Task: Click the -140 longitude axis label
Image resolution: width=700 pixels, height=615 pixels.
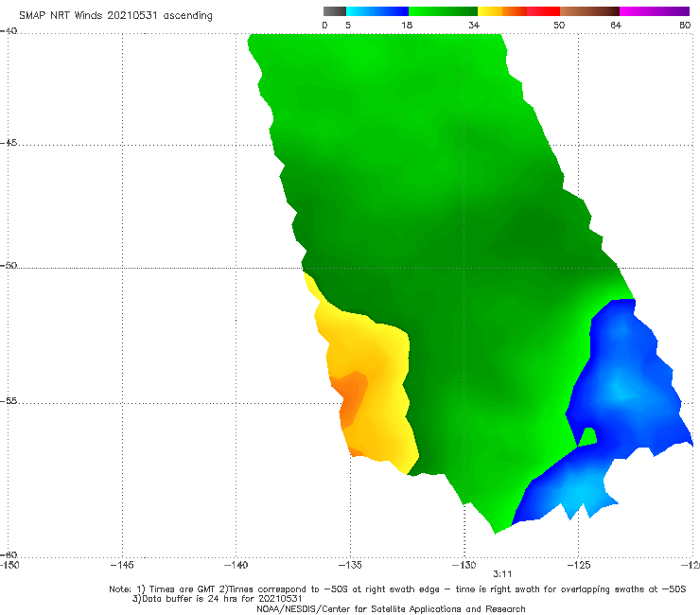Action: point(236,566)
